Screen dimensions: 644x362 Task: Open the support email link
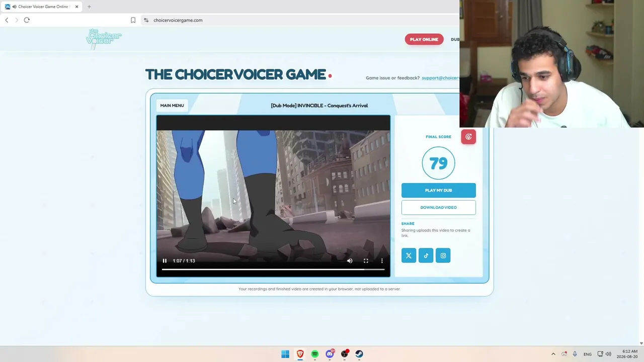click(440, 78)
